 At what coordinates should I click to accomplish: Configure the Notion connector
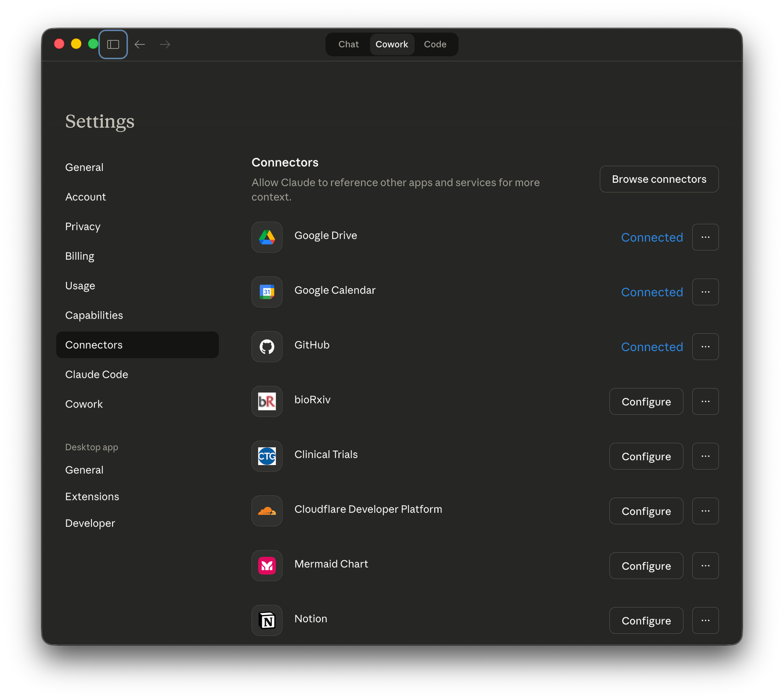[x=646, y=621]
